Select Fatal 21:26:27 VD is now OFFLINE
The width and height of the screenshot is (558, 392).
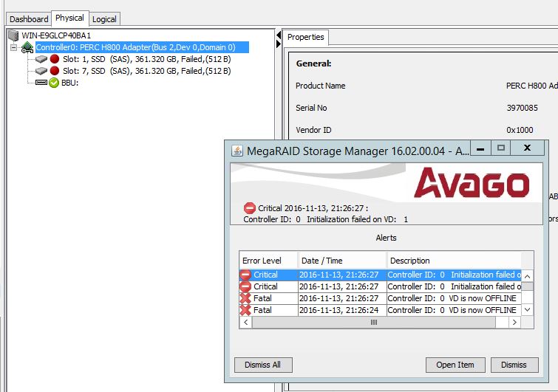(x=454, y=298)
